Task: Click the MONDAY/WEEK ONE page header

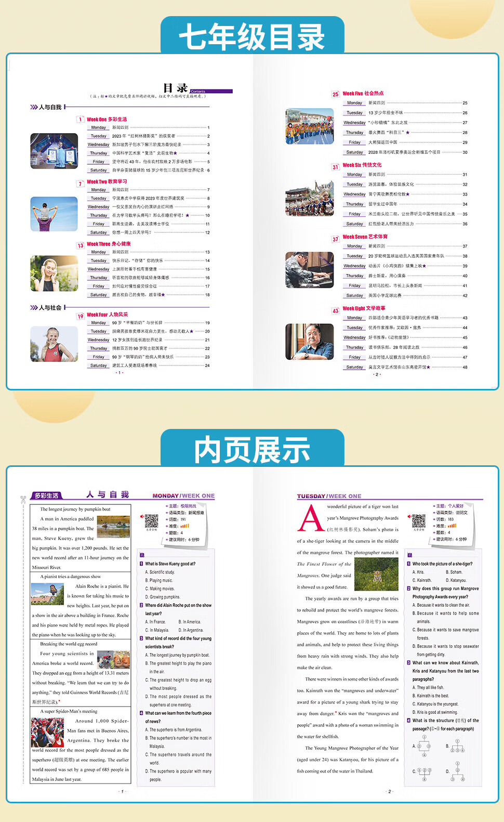Action: 183,496
